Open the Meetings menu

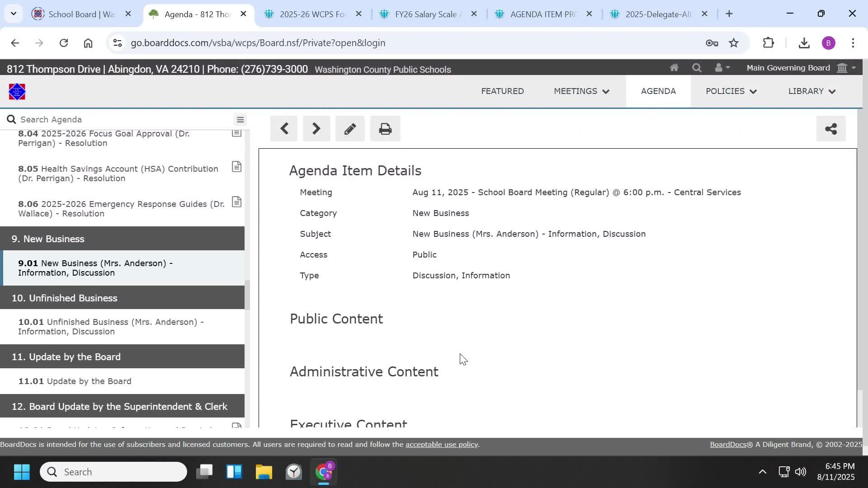click(x=581, y=91)
